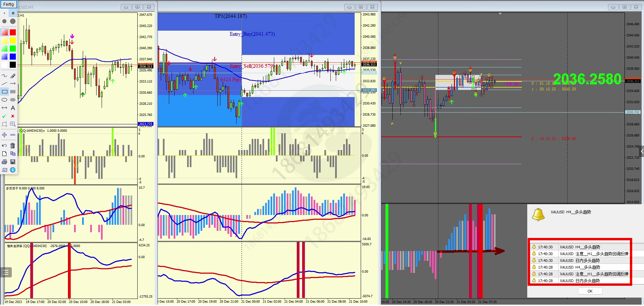Undo the last annotation
The width and height of the screenshot is (644, 306).
4,146
